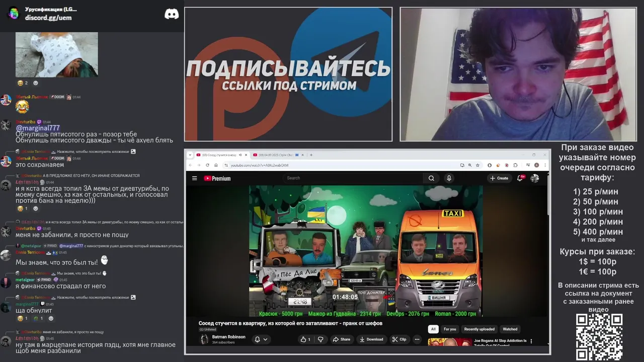Screen dimensions: 644x362
Task: Click the site info icon in the address bar
Action: coord(226,165)
